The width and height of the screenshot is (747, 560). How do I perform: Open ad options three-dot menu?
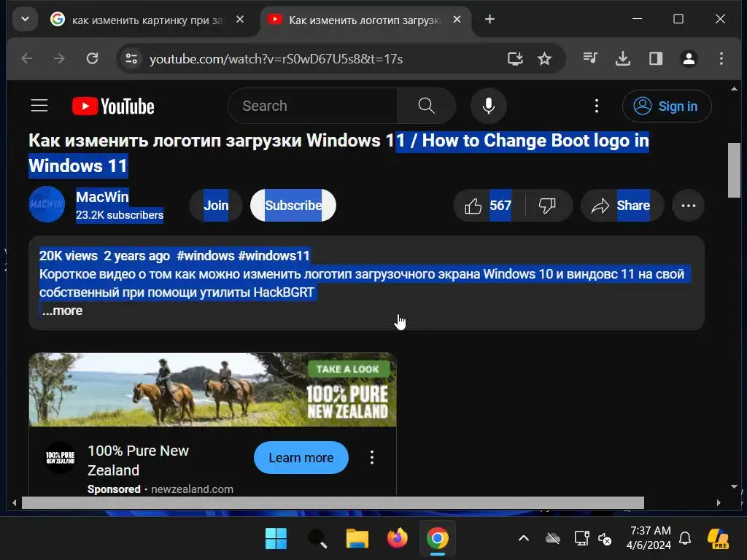point(371,458)
